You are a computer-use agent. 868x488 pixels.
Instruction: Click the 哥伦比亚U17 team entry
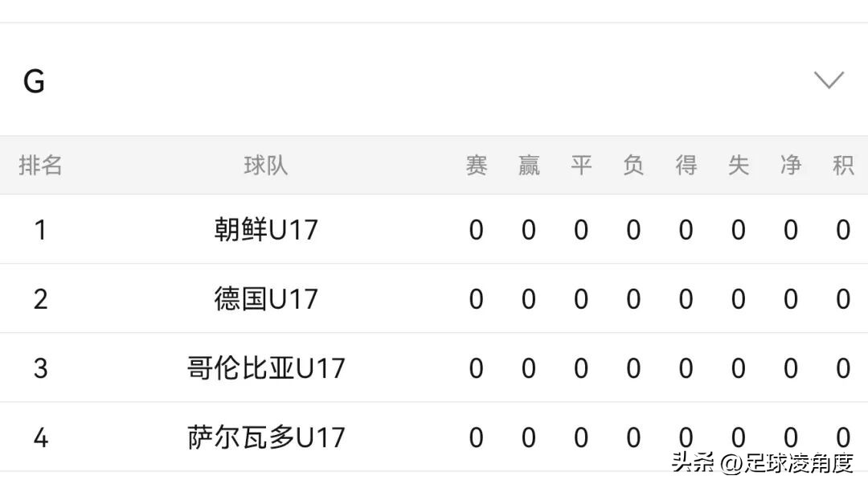tap(268, 367)
